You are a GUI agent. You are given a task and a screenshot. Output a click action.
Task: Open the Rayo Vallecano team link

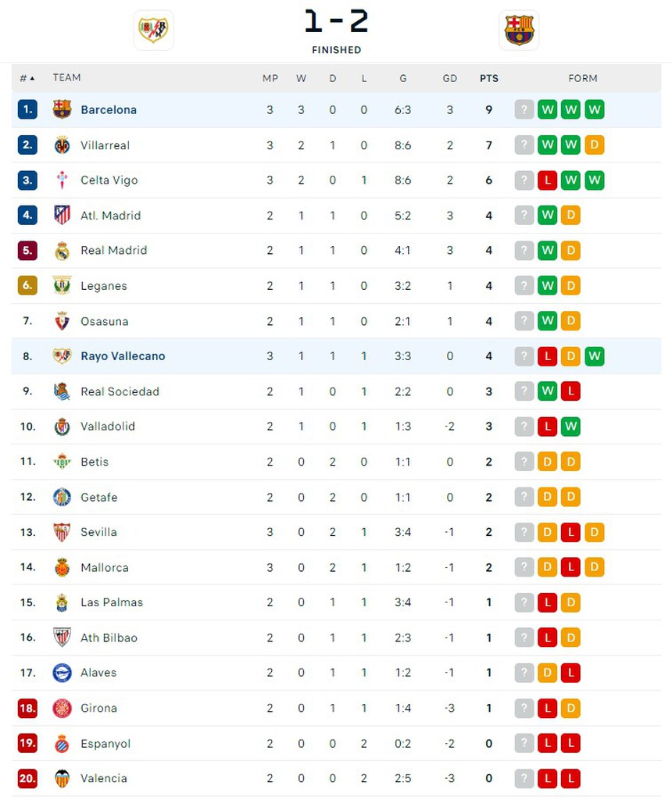pyautogui.click(x=123, y=356)
